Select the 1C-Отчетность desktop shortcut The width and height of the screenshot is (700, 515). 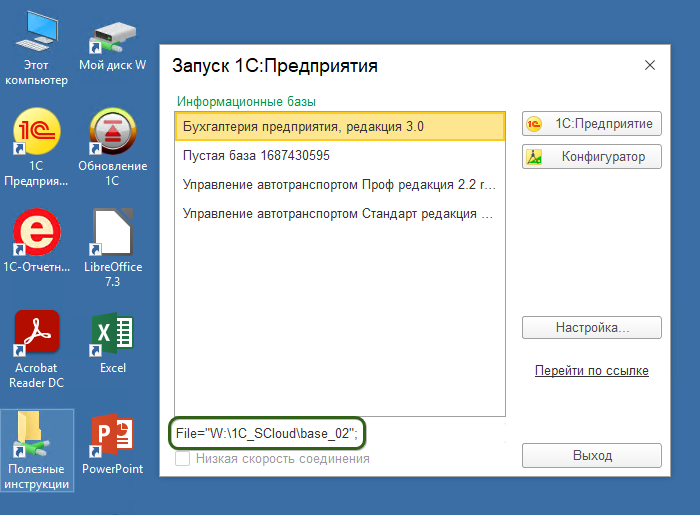[37, 240]
